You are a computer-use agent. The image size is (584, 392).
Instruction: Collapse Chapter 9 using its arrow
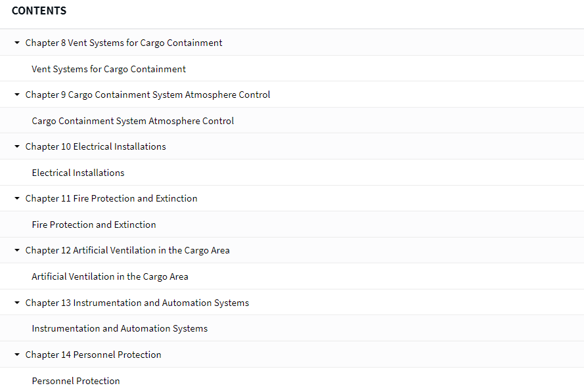click(16, 95)
